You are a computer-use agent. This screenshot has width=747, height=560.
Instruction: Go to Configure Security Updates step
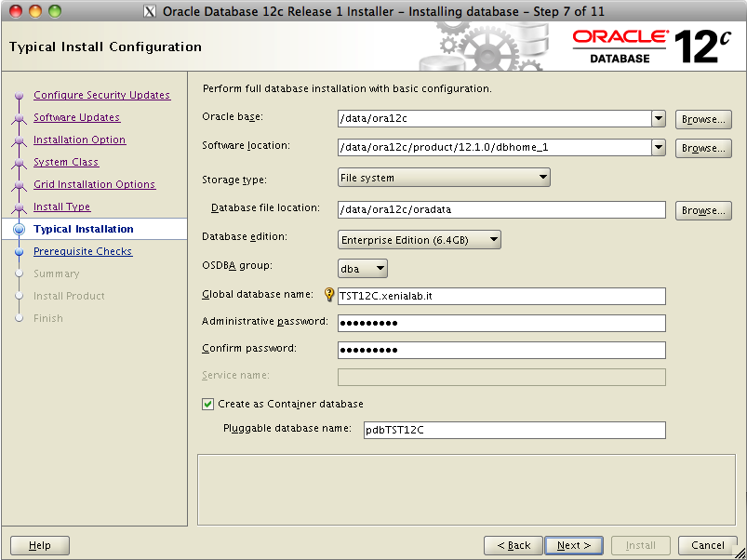click(x=102, y=95)
